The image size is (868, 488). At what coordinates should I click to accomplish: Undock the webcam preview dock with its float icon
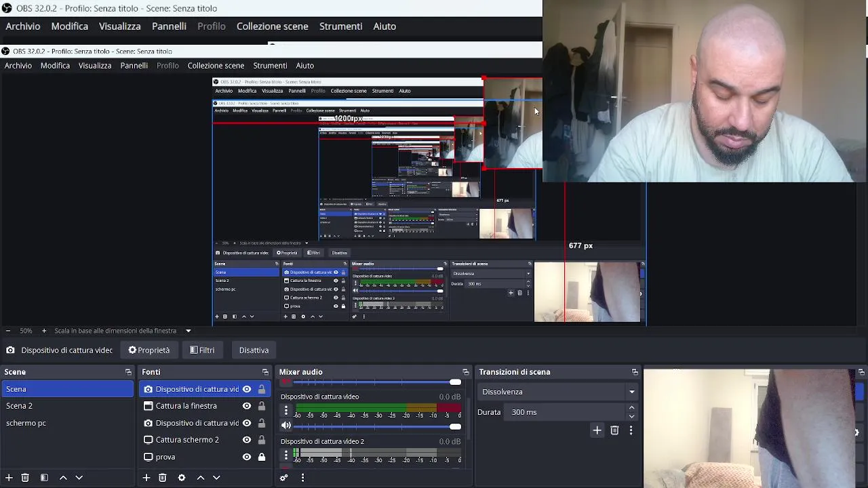point(861,372)
